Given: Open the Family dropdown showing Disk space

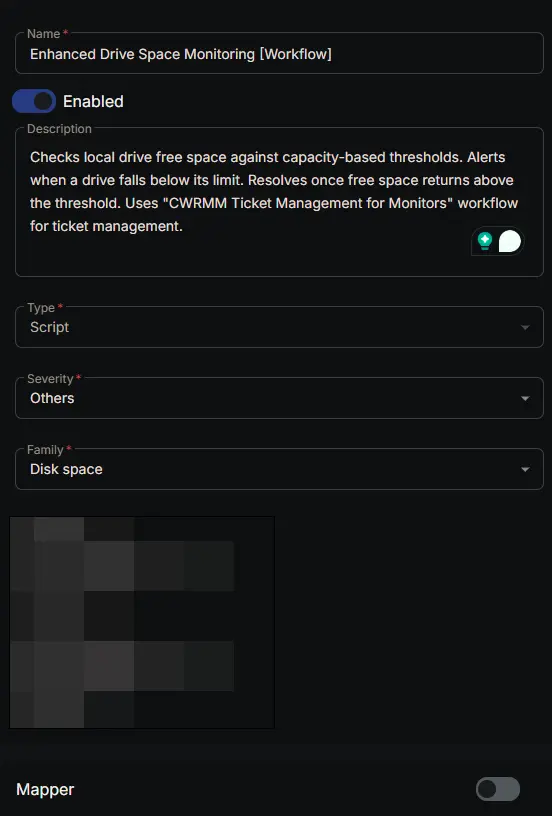Looking at the screenshot, I should pyautogui.click(x=279, y=469).
